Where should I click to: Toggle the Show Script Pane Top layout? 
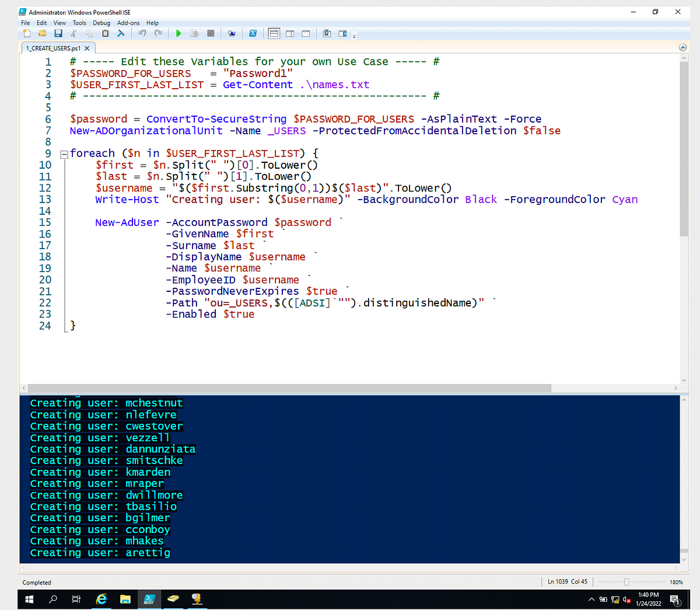273,33
